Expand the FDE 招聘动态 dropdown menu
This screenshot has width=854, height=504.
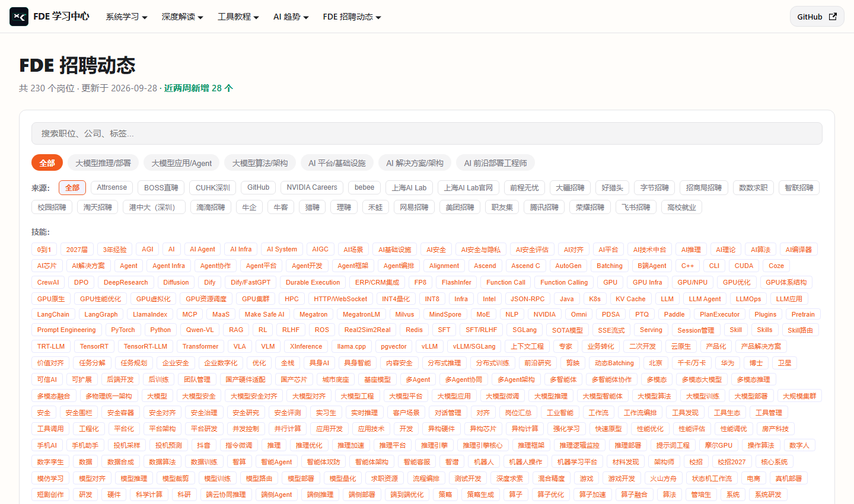click(352, 17)
